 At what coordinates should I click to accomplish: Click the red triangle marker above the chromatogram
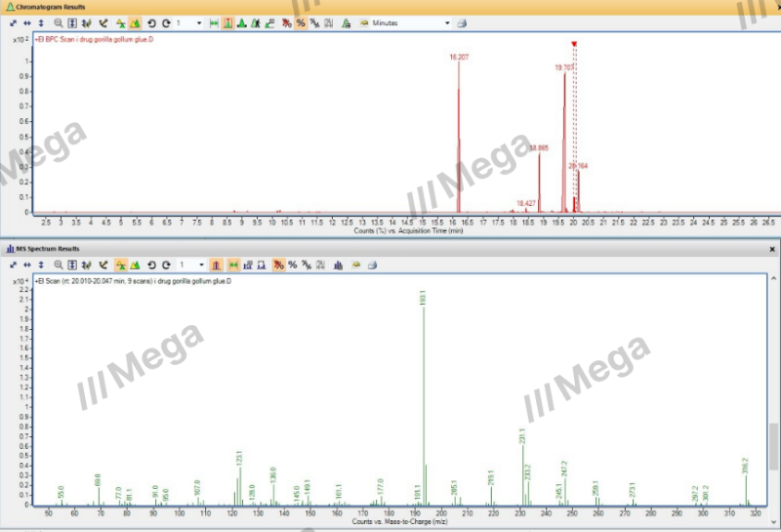click(x=574, y=44)
